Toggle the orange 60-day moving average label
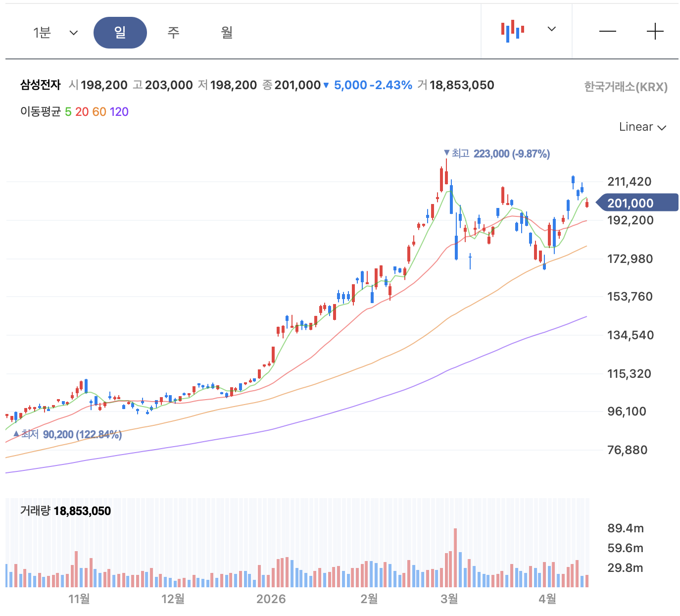680x616 pixels. pos(99,112)
